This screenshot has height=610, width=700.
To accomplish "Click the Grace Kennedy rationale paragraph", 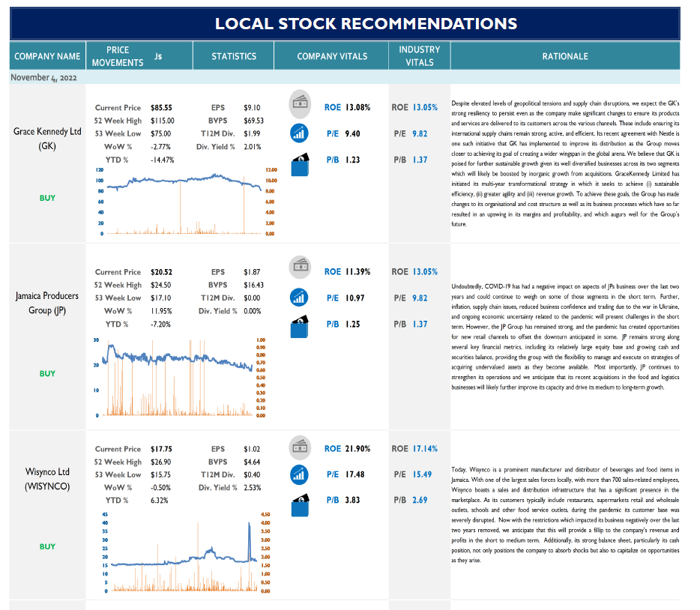I will coord(565,164).
